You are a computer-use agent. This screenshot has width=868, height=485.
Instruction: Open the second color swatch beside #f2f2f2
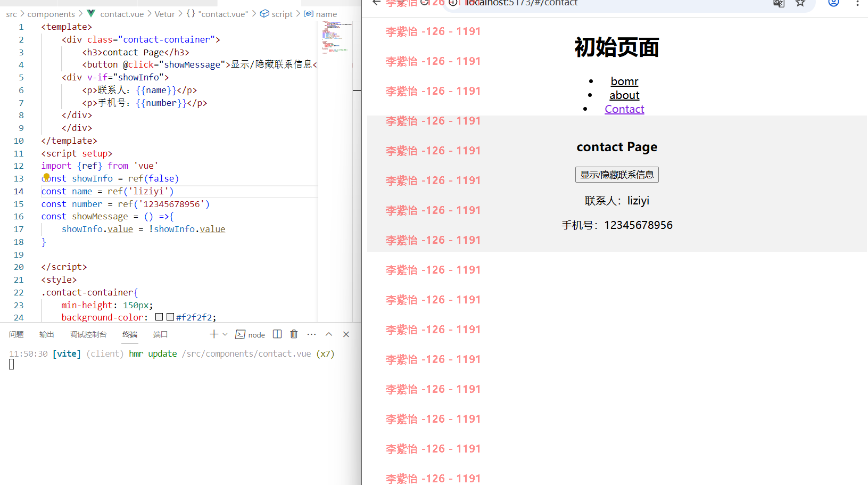170,317
